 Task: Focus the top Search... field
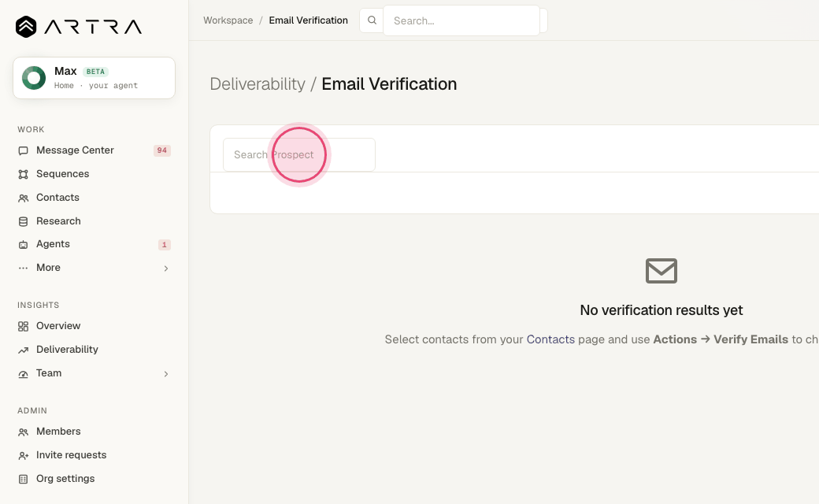tap(461, 21)
